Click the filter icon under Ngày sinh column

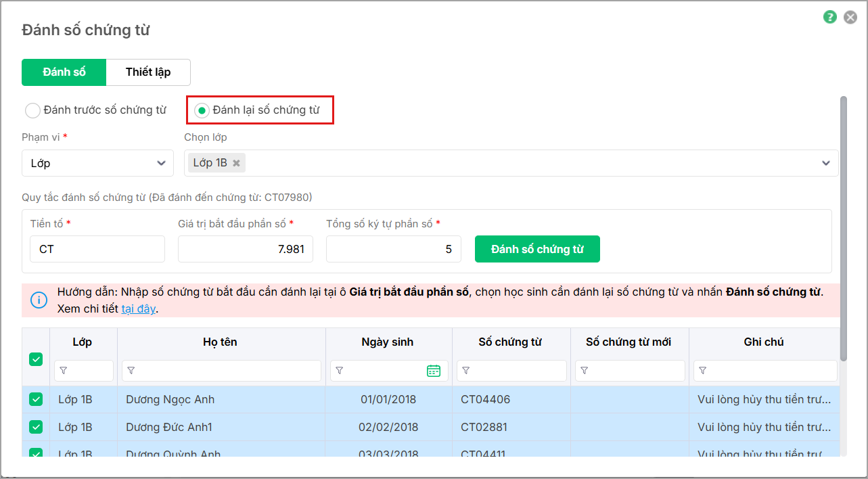click(340, 371)
